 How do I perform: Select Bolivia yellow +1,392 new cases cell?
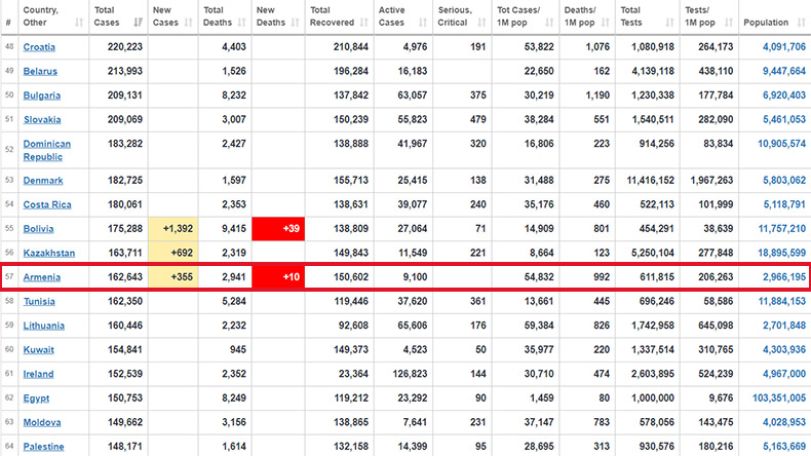173,229
